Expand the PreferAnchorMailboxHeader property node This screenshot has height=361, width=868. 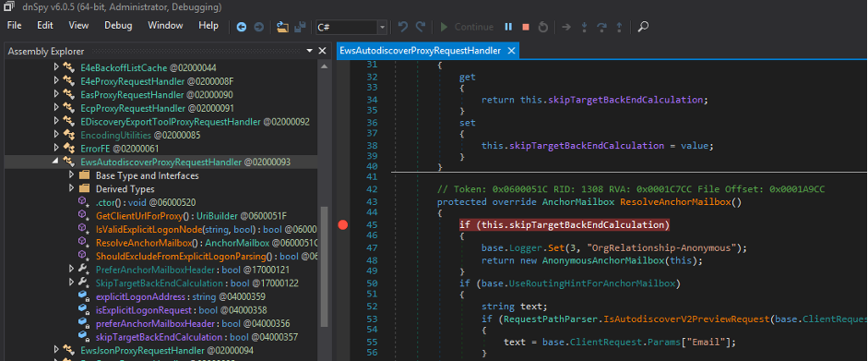click(71, 270)
